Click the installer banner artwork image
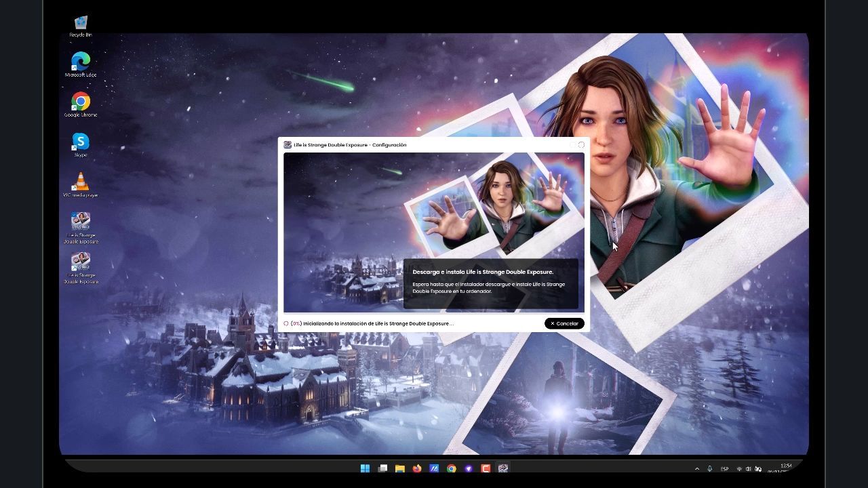The image size is (868, 488). (434, 232)
